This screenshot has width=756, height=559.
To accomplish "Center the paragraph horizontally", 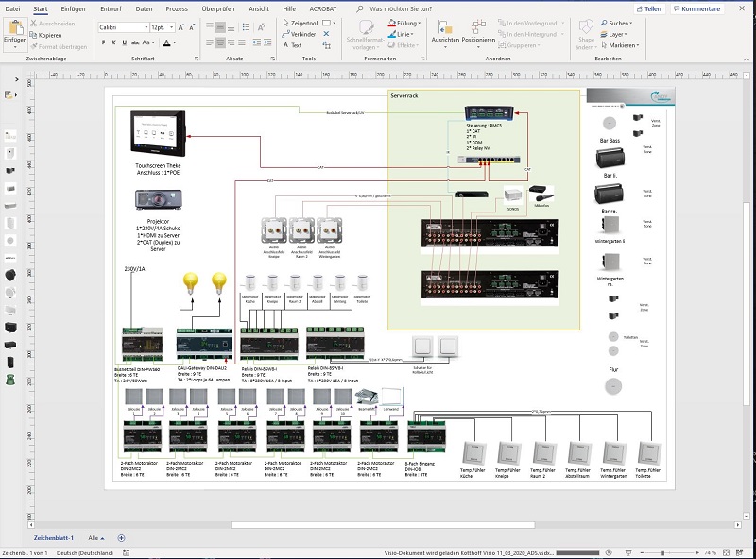I will coord(220,42).
